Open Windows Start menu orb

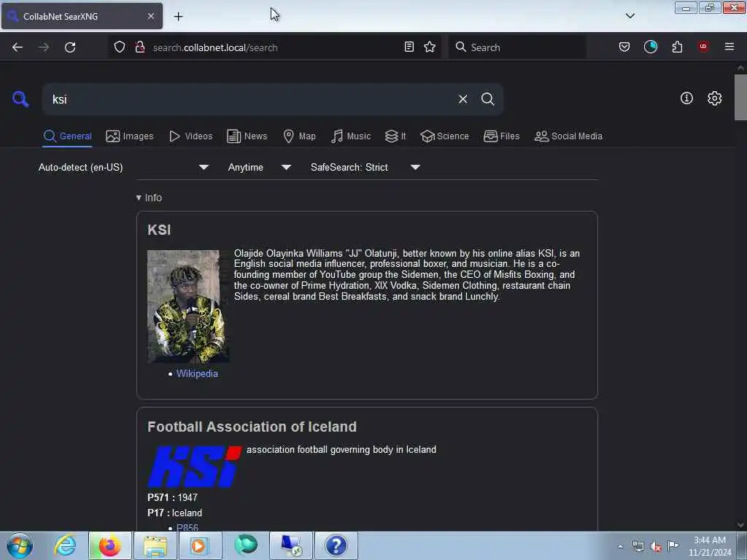[20, 545]
